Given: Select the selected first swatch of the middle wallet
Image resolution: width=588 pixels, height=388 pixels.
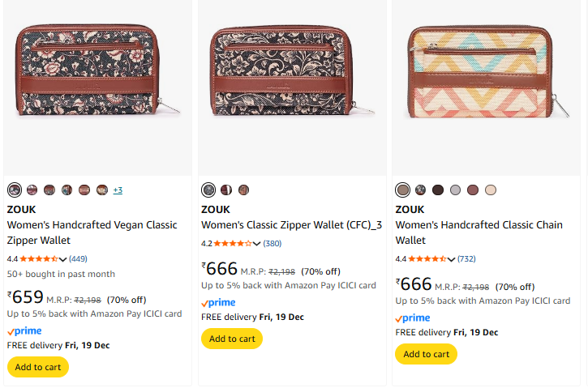Looking at the screenshot, I should point(208,190).
